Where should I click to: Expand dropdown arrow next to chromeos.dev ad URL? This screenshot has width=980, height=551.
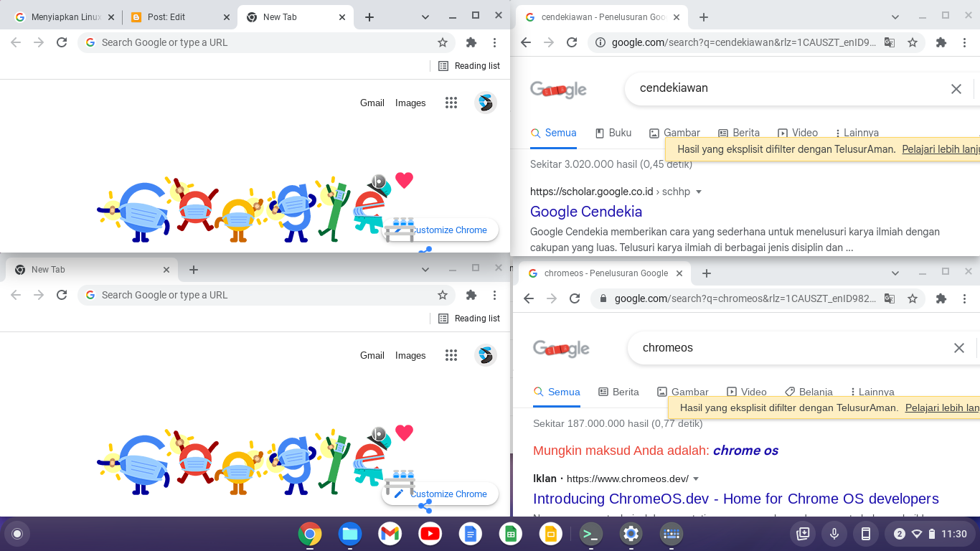(696, 479)
